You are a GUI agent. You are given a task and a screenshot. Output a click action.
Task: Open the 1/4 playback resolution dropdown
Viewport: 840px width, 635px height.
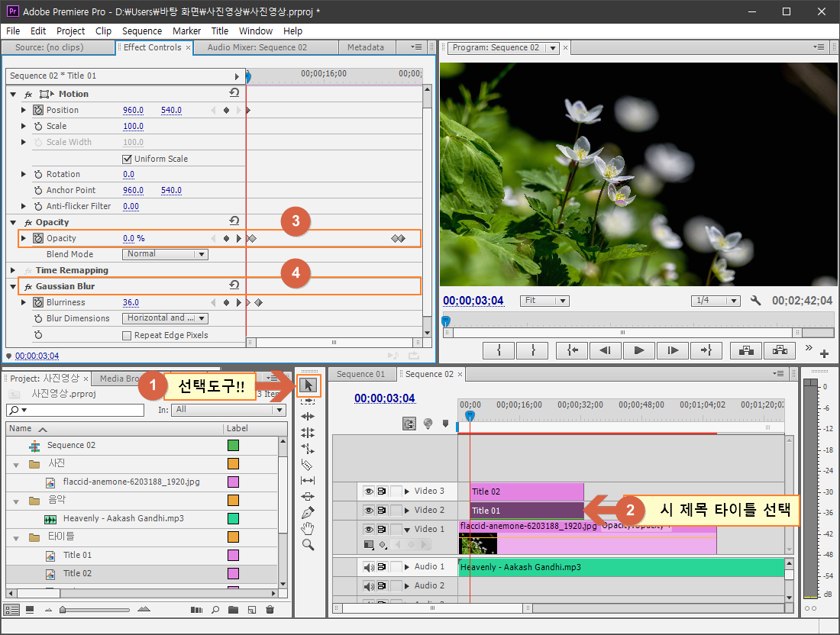tap(716, 301)
